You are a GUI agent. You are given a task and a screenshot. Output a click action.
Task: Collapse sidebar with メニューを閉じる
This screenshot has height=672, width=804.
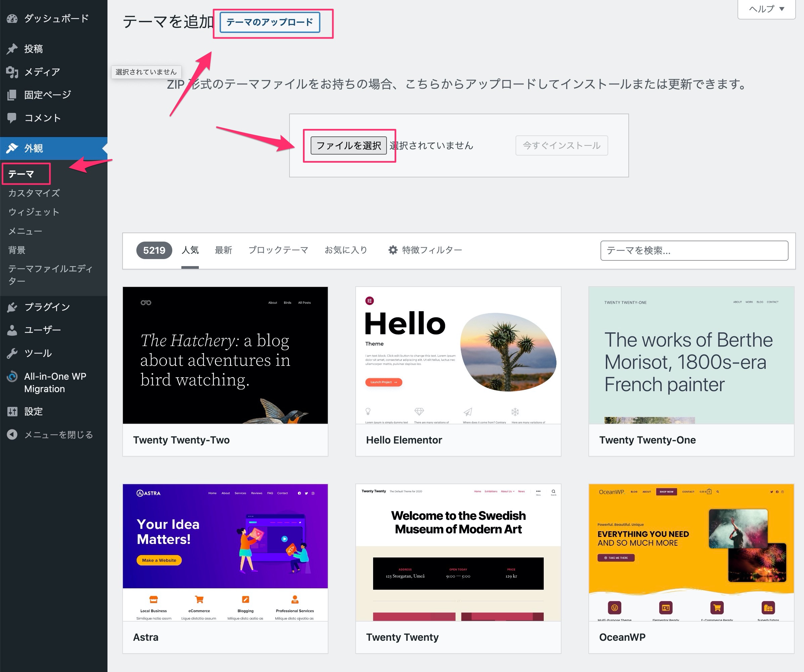[x=54, y=434]
